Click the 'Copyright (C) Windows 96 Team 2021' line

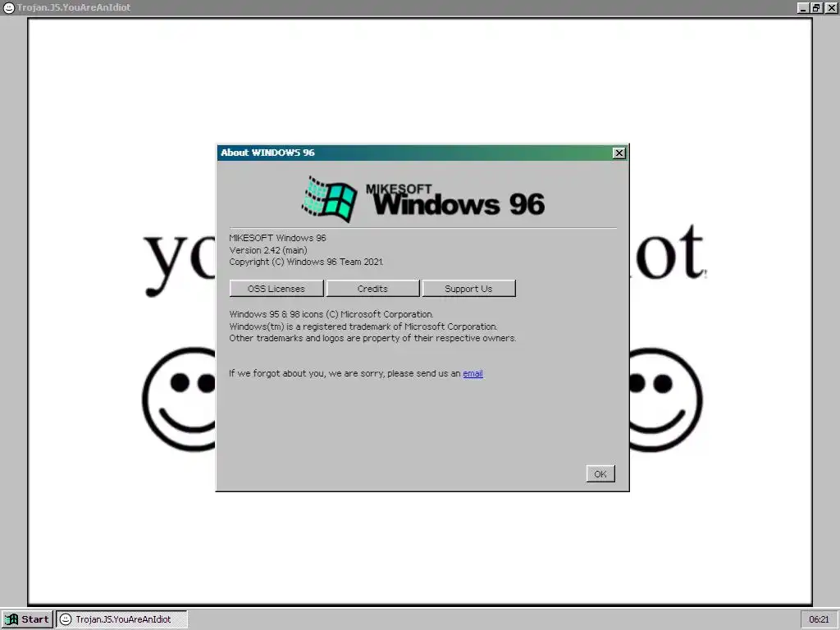[307, 262]
